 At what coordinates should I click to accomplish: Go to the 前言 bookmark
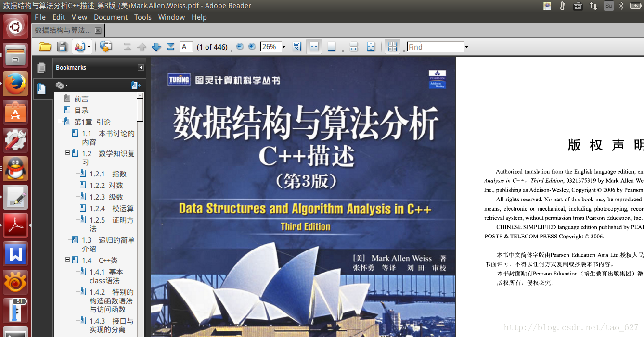(x=81, y=99)
